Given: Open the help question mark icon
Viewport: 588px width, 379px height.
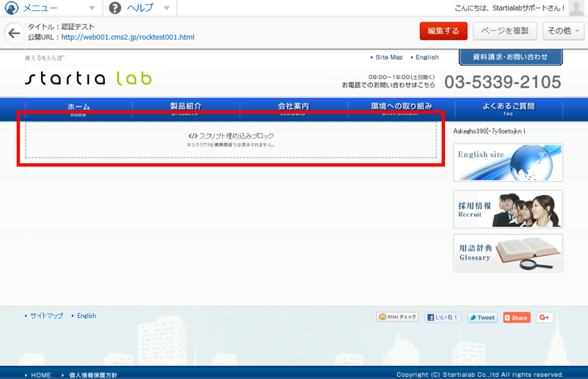Looking at the screenshot, I should coord(115,8).
